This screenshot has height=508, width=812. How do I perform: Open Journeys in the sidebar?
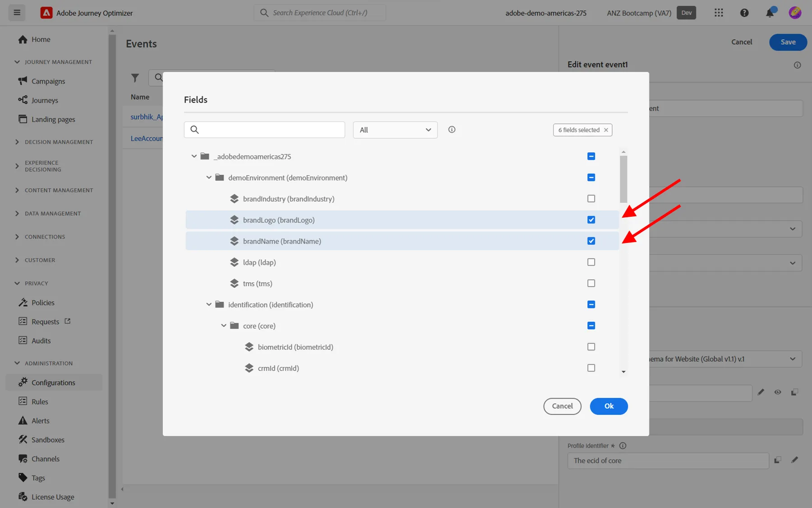tap(45, 100)
